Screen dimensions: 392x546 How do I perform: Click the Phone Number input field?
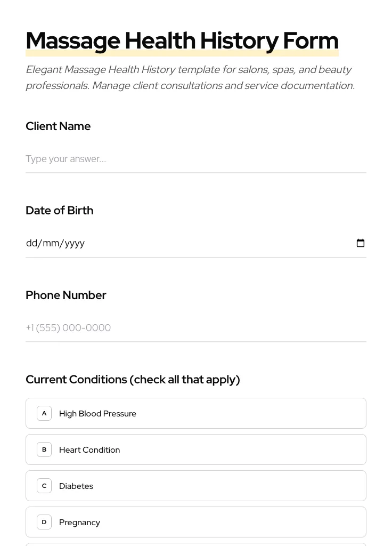click(195, 328)
